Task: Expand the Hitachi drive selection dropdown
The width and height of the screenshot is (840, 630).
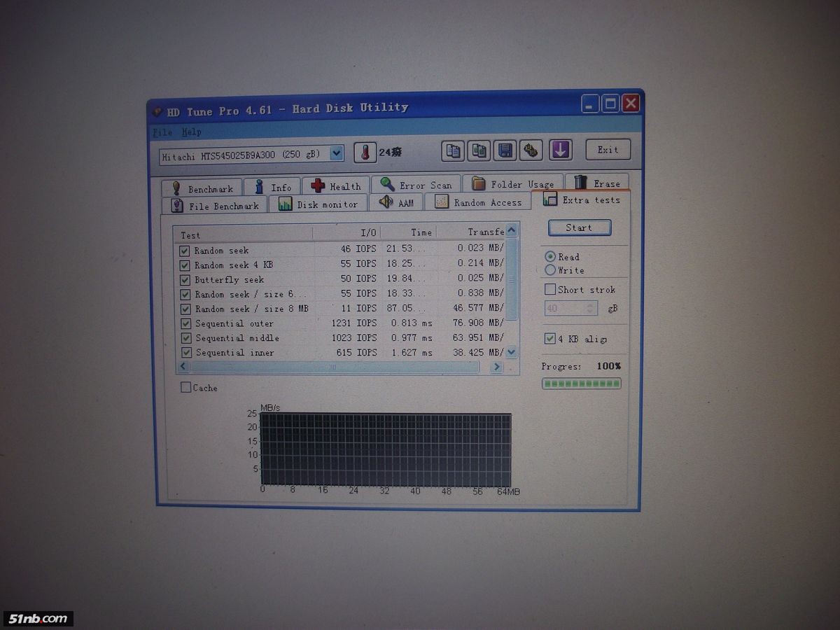Action: click(337, 153)
